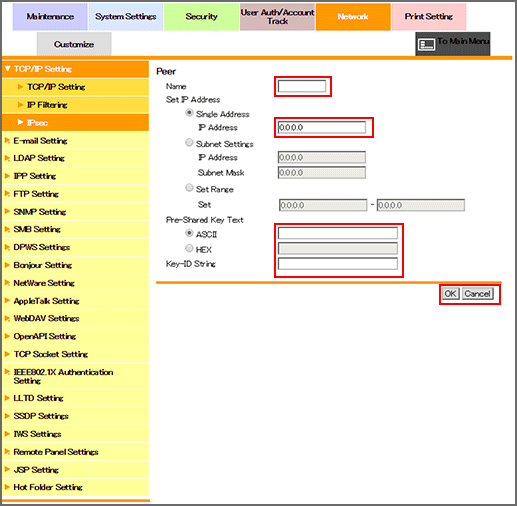Choose the HEX pre-shared key option
The image size is (517, 506).
coord(189,248)
